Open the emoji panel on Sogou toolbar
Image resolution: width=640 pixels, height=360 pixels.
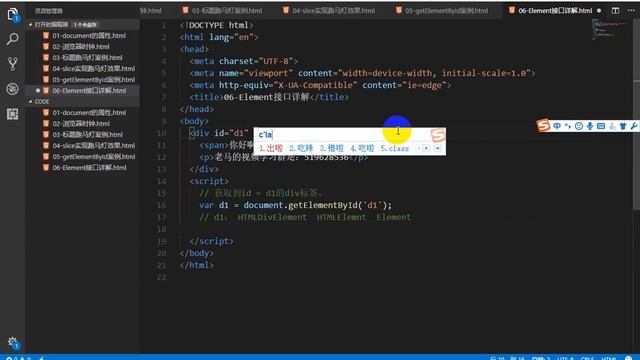pyautogui.click(x=579, y=126)
